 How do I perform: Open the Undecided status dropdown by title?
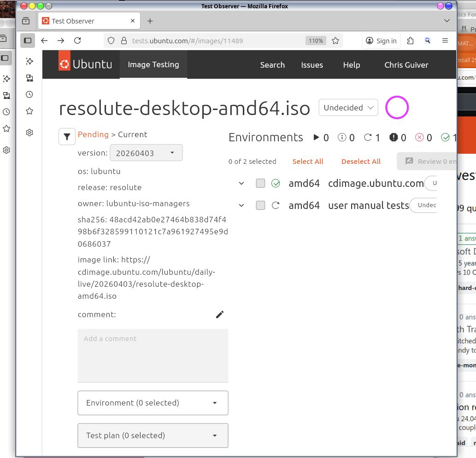[x=348, y=108]
